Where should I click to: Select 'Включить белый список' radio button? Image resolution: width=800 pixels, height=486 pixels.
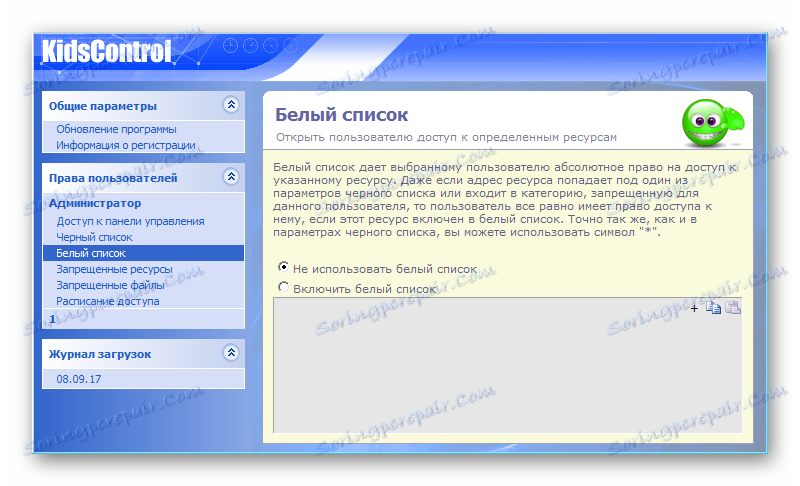[x=283, y=287]
